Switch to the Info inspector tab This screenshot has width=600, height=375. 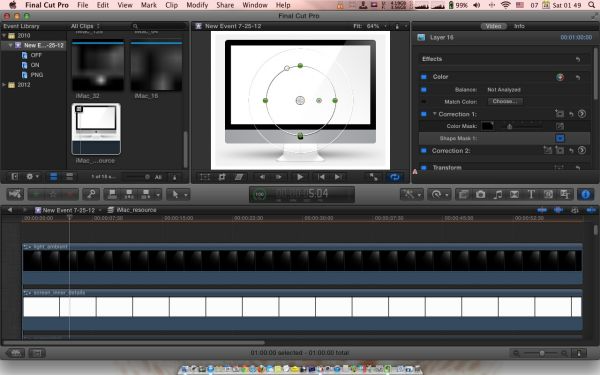(x=519, y=26)
